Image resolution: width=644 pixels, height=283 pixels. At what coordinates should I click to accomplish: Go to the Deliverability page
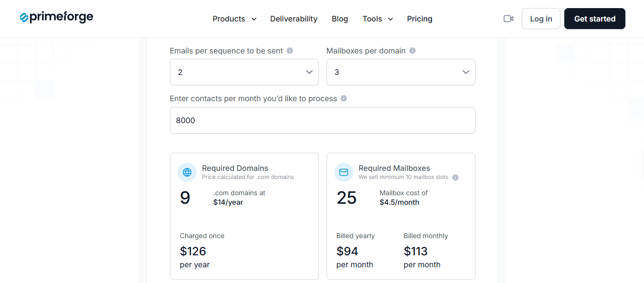[294, 19]
